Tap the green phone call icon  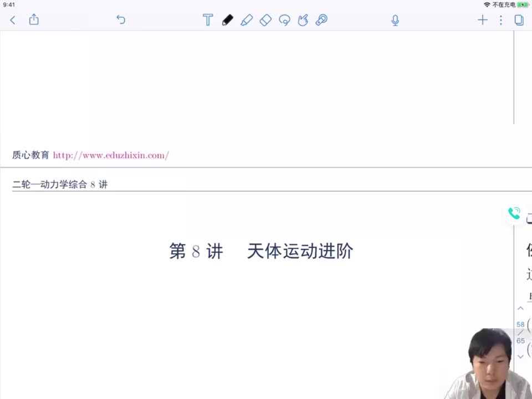pos(514,213)
